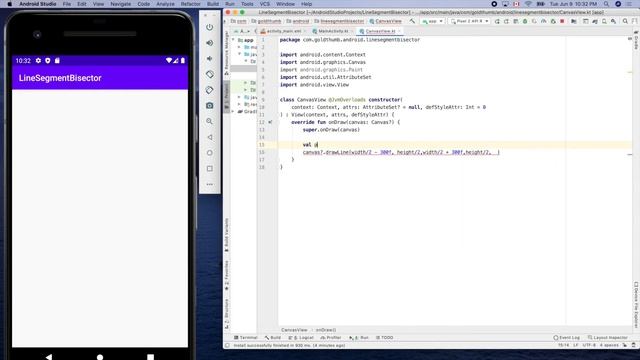
Task: Click LineSegmentBisector title in the emulator app bar
Action: coord(60,78)
